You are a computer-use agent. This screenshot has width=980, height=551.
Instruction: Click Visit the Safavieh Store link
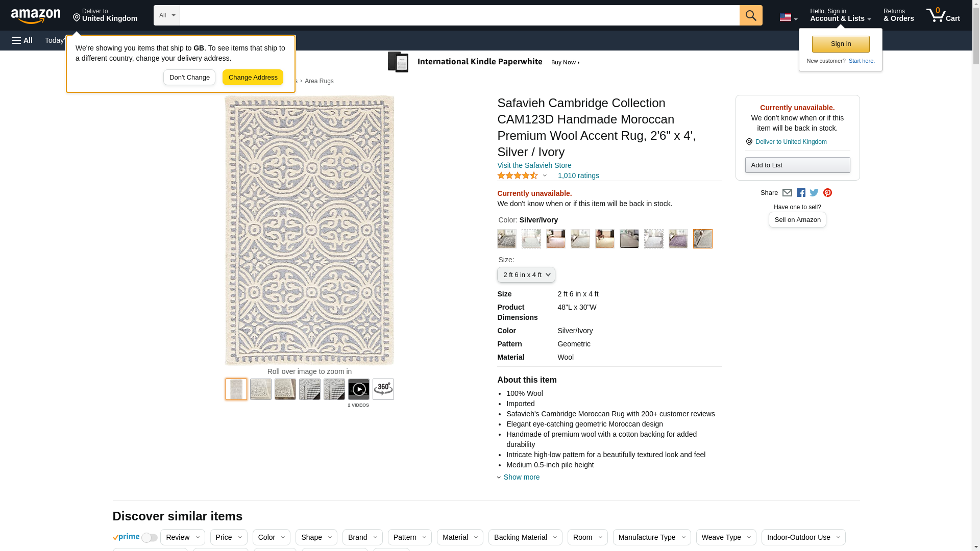click(x=534, y=165)
